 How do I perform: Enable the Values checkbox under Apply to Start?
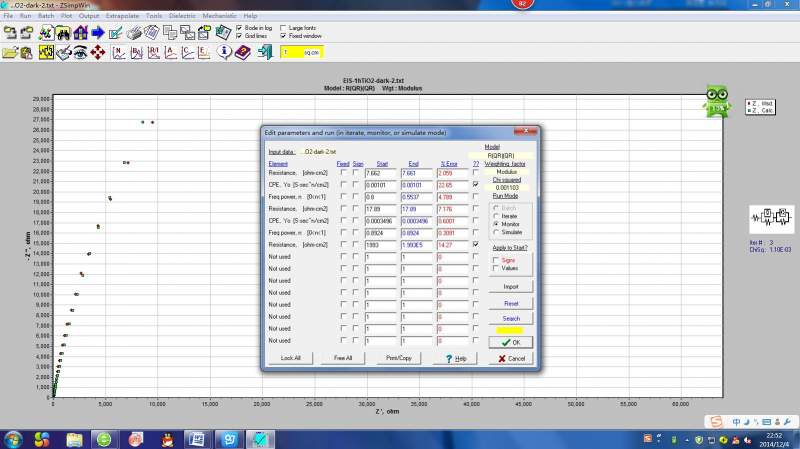tap(495, 268)
